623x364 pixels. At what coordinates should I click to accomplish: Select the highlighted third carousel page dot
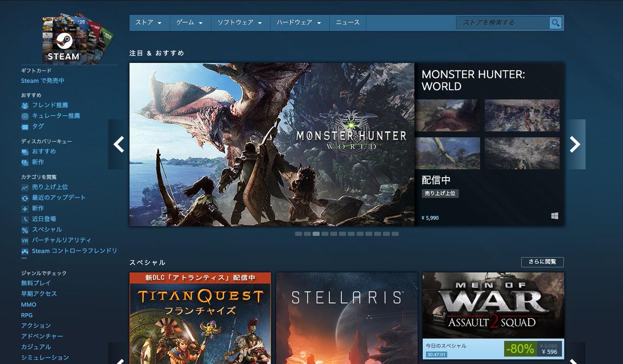(316, 234)
